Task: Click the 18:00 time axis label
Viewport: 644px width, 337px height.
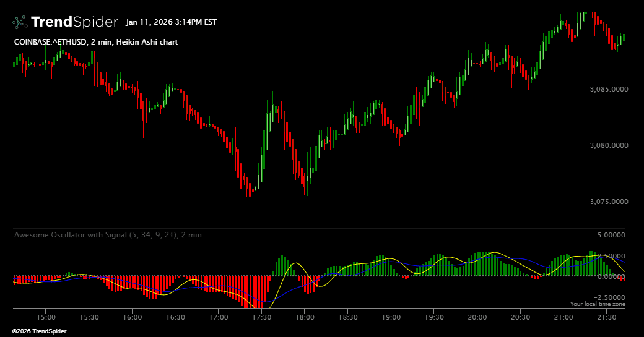Action: point(305,317)
